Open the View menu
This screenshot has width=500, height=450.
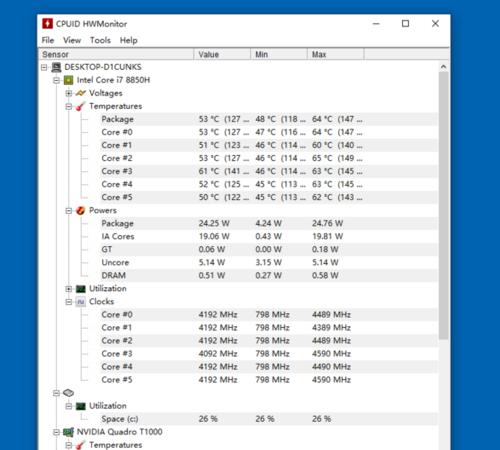click(72, 40)
